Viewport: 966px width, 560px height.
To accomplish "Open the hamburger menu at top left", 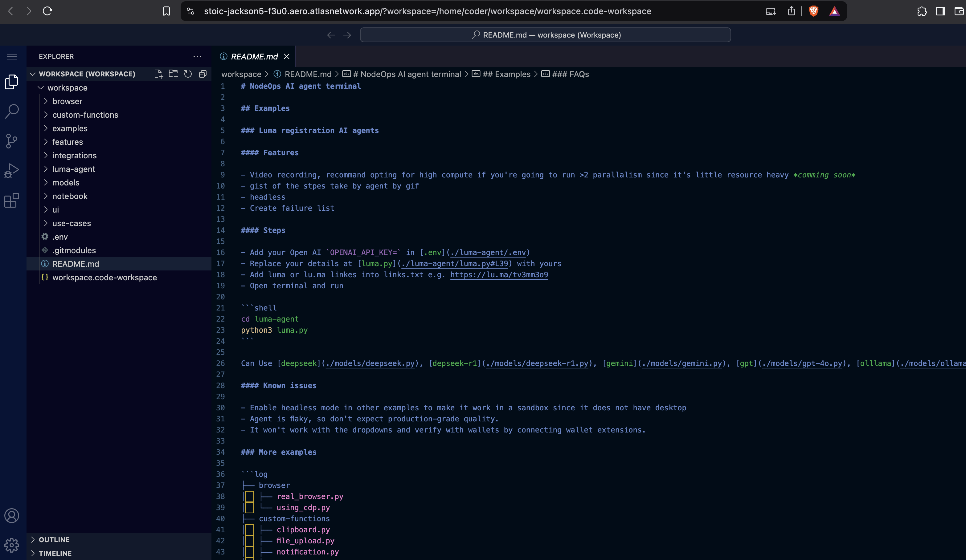I will tap(11, 56).
